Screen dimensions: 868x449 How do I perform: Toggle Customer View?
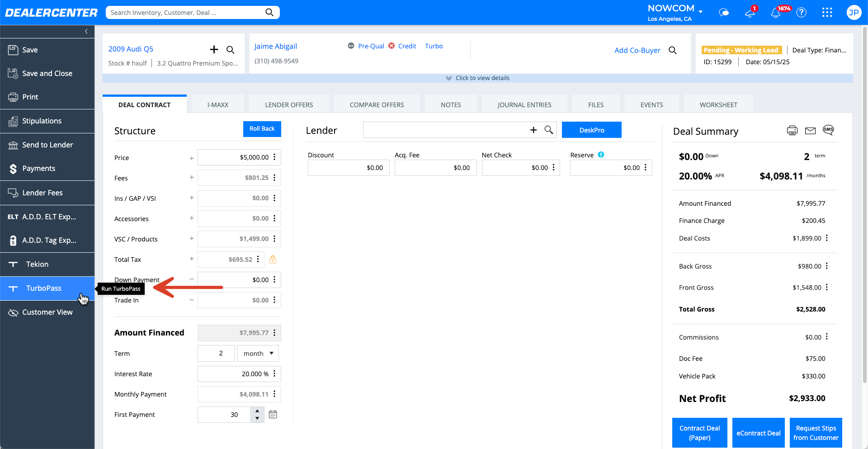[x=47, y=312]
